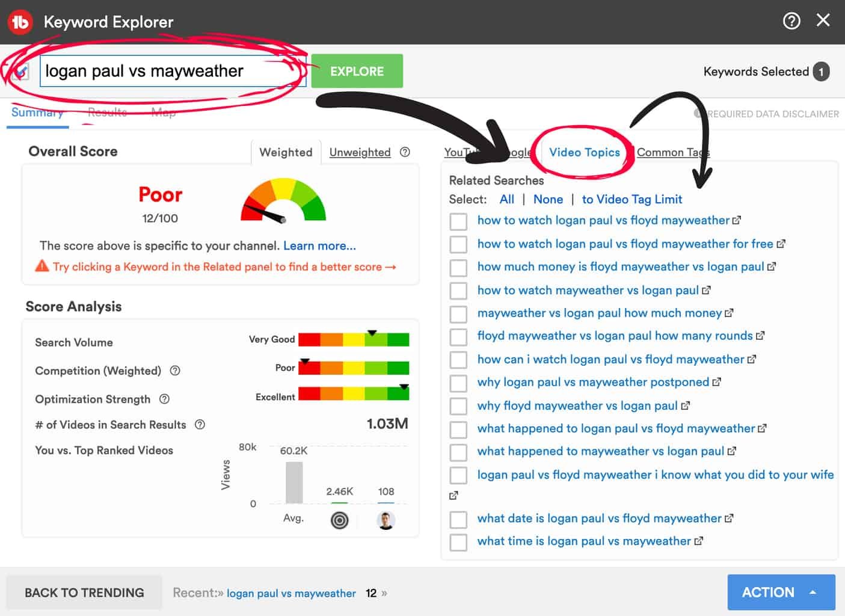Open external link icon for 'mayweather vs logan paul how much money'
The height and width of the screenshot is (616, 845).
[729, 313]
